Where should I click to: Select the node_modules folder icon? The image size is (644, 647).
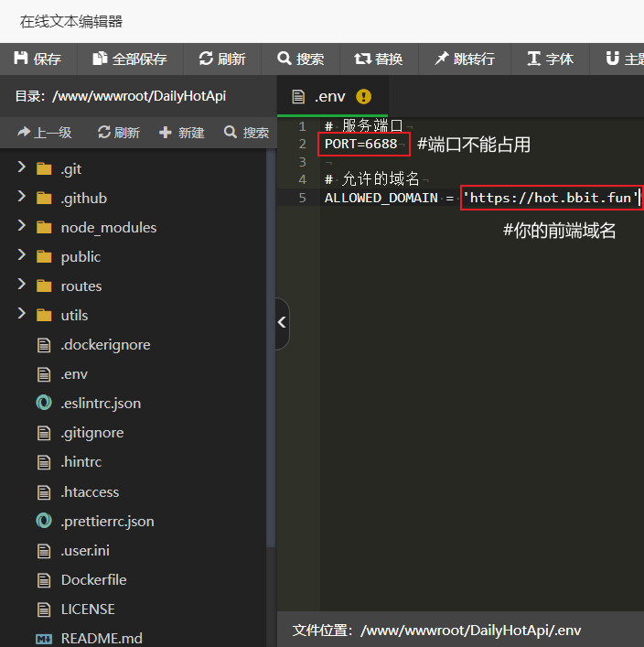[44, 227]
